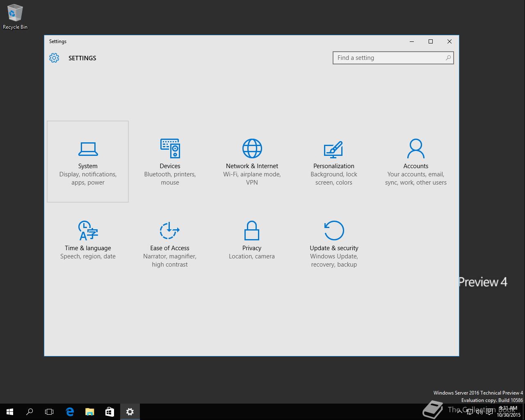Click the search magnifier in Find a setting
525x420 pixels.
click(x=448, y=58)
